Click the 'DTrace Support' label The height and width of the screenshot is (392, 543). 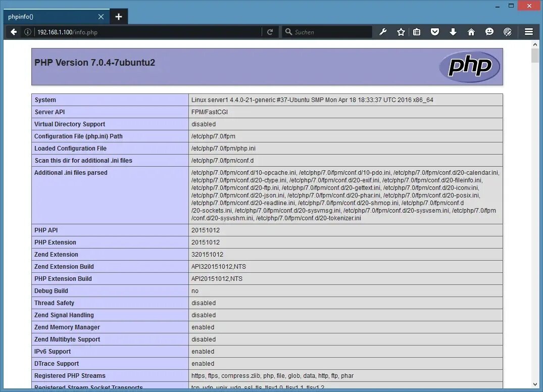coord(57,364)
